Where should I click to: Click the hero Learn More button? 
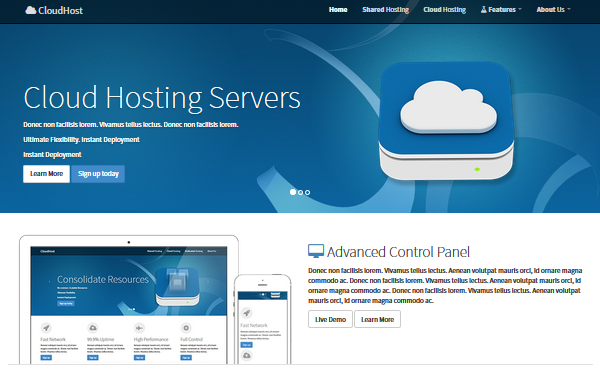click(x=46, y=174)
